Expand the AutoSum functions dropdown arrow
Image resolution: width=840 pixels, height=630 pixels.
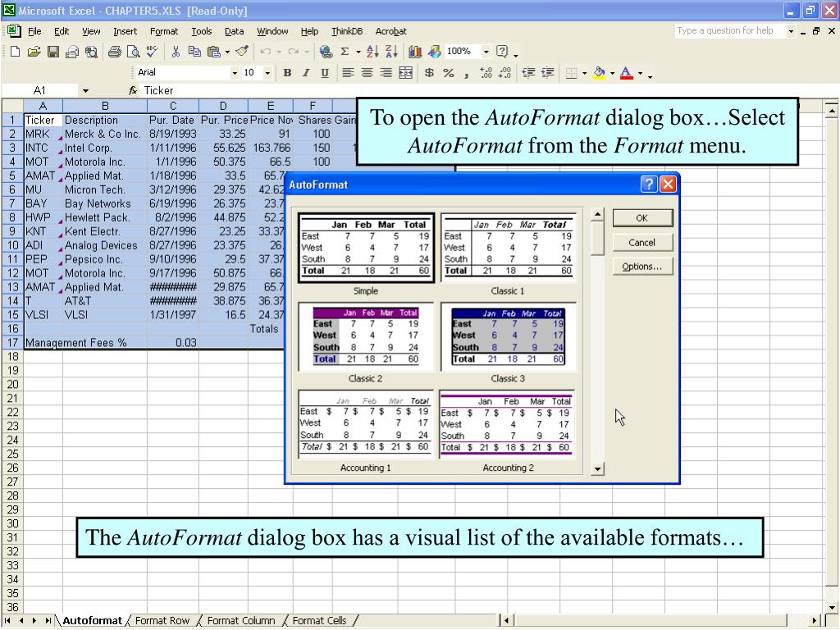pos(358,52)
